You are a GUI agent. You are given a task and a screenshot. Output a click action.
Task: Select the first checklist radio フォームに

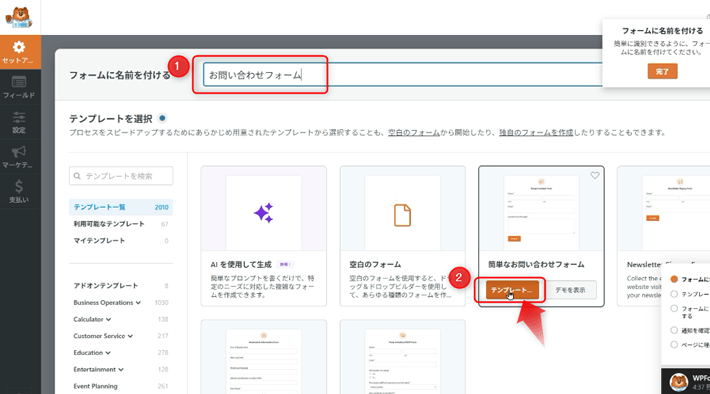click(674, 279)
